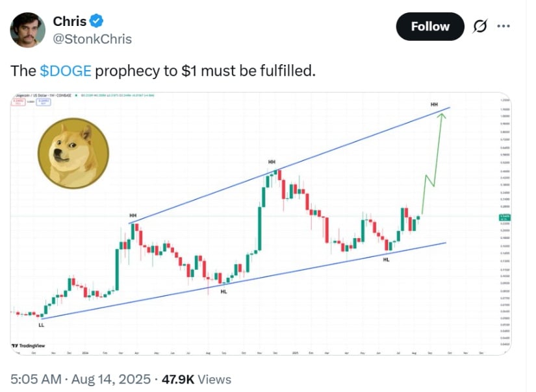The image size is (536, 392).
Task: Click the TradingView logo watermark
Action: pyautogui.click(x=29, y=345)
